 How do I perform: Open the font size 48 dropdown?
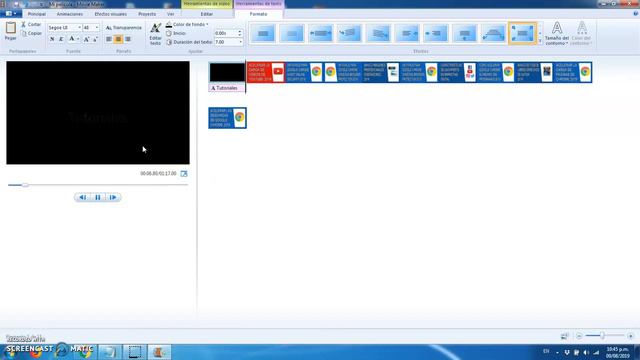(97, 28)
